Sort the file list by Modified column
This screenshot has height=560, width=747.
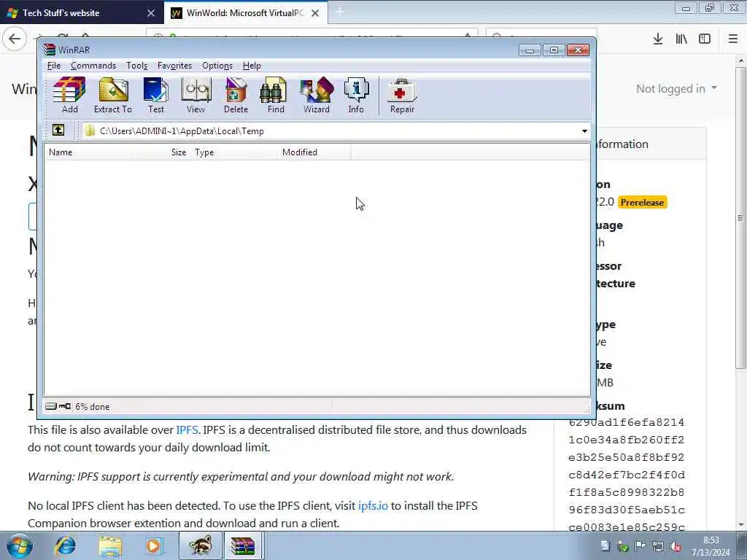point(314,152)
